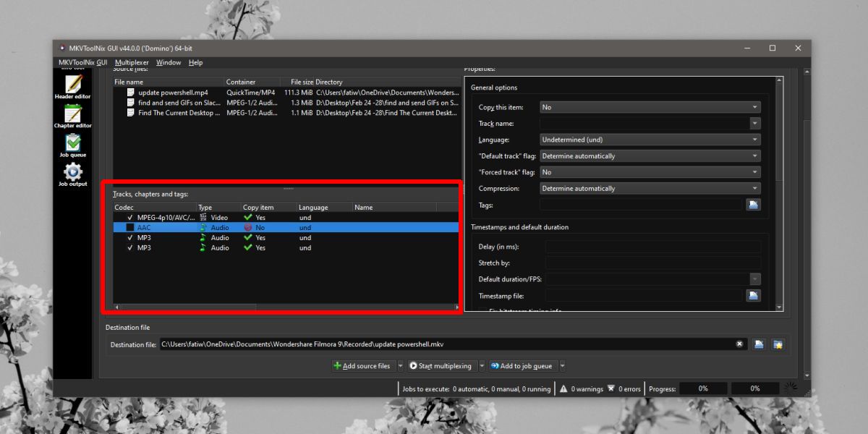This screenshot has width=868, height=434.
Task: Click the Start multiplexing button
Action: tap(441, 366)
